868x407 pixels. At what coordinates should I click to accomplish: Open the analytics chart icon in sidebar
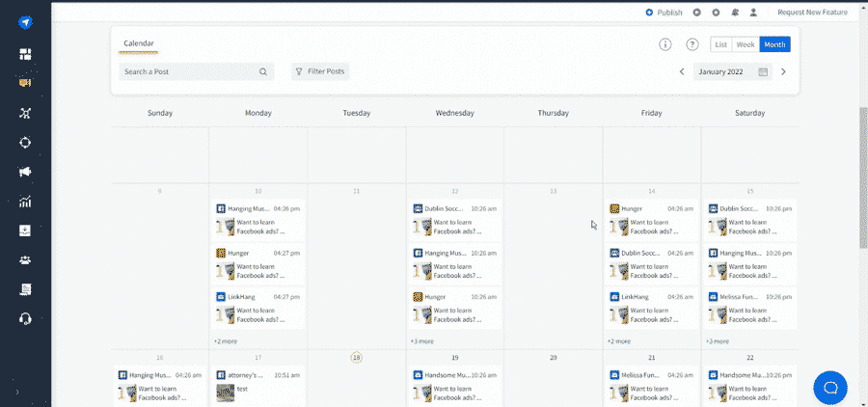click(25, 202)
